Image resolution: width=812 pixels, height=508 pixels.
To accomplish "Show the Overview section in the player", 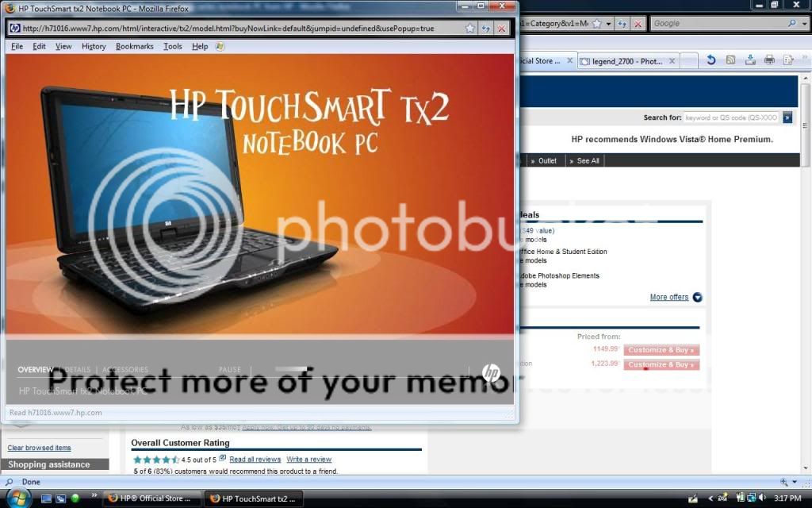I will point(36,370).
